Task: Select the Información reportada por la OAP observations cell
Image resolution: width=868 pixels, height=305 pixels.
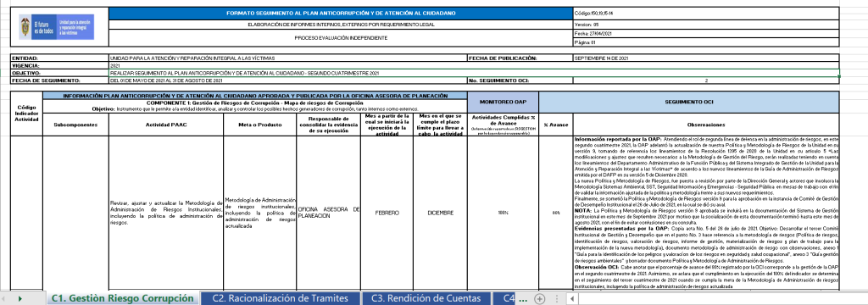Action: pyautogui.click(x=706, y=213)
